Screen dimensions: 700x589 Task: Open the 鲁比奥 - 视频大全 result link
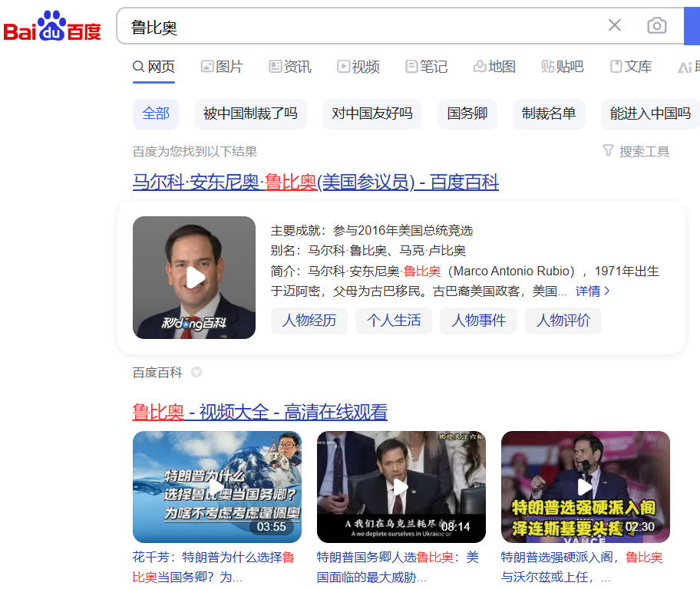pyautogui.click(x=260, y=412)
